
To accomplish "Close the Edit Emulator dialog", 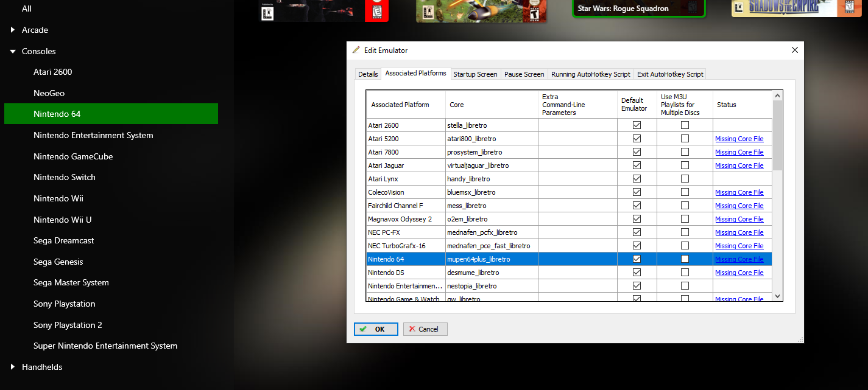I will [x=794, y=50].
